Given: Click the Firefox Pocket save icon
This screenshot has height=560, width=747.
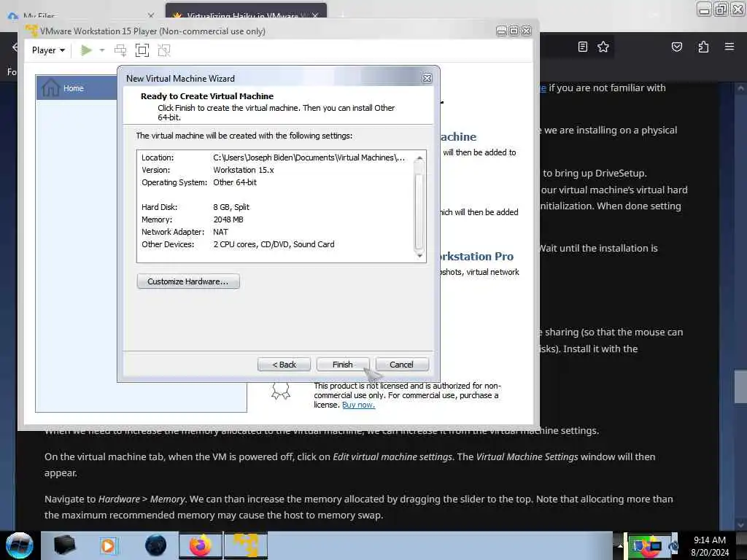Looking at the screenshot, I should click(x=677, y=47).
